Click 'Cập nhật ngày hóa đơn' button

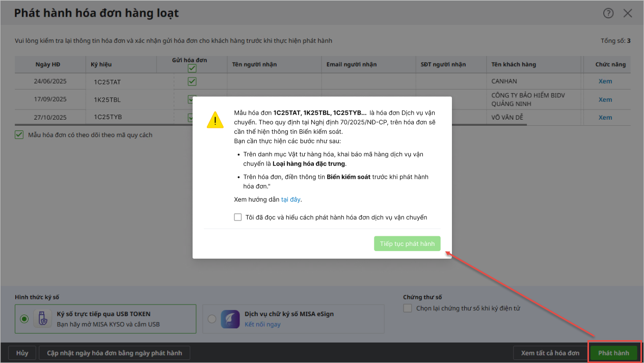pos(114,353)
